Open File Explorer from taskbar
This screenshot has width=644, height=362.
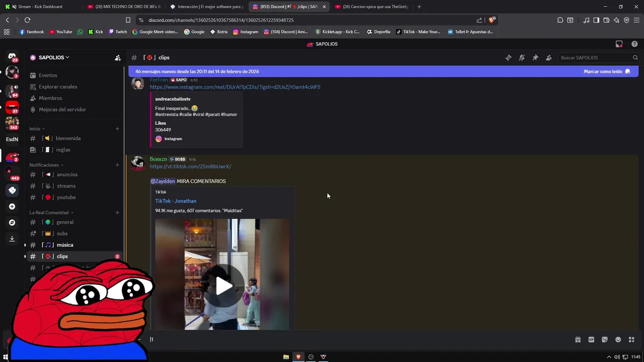coord(286,357)
